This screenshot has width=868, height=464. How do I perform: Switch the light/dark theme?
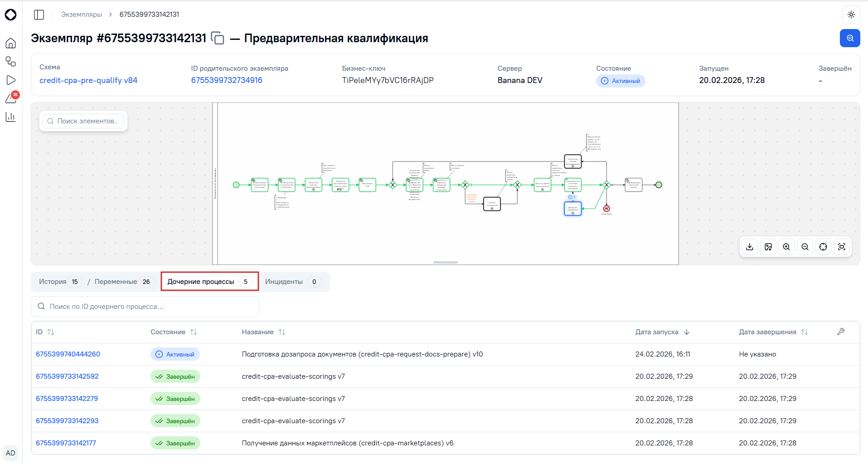(851, 15)
